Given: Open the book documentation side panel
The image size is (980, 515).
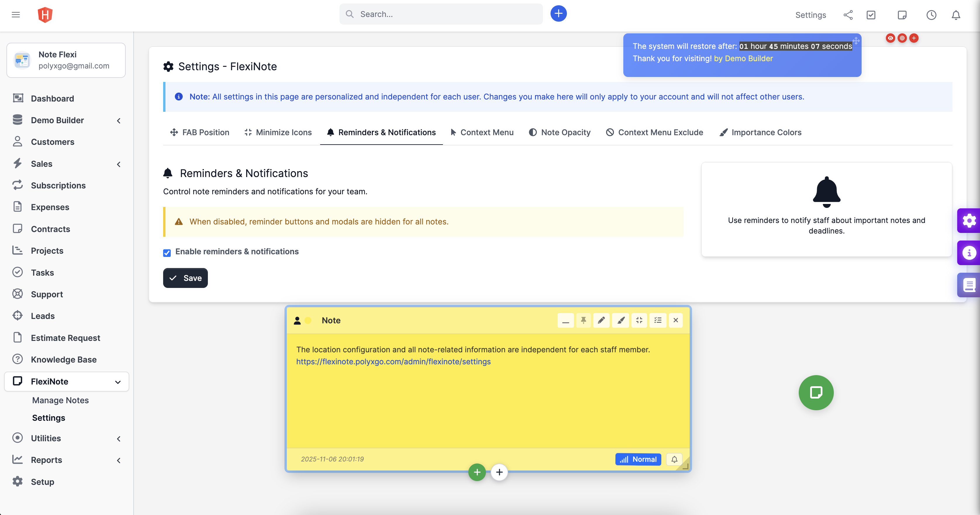Looking at the screenshot, I should (x=969, y=285).
